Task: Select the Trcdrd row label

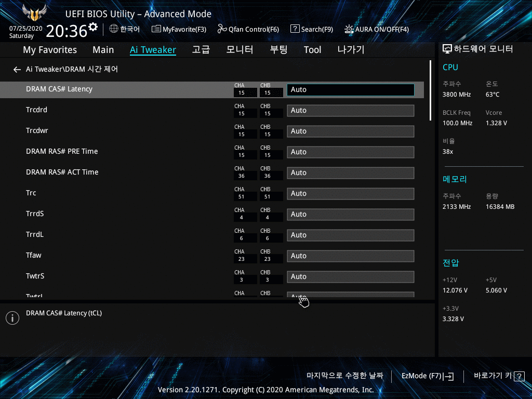Action: coord(37,110)
